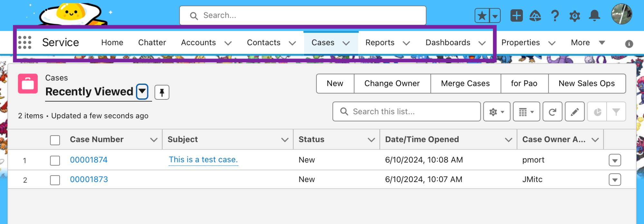Click the Merge Cases button
This screenshot has width=644, height=224.
click(465, 84)
